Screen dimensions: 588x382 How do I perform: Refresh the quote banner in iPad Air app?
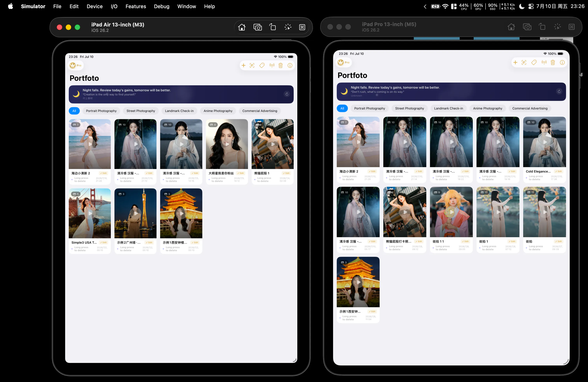pos(287,94)
